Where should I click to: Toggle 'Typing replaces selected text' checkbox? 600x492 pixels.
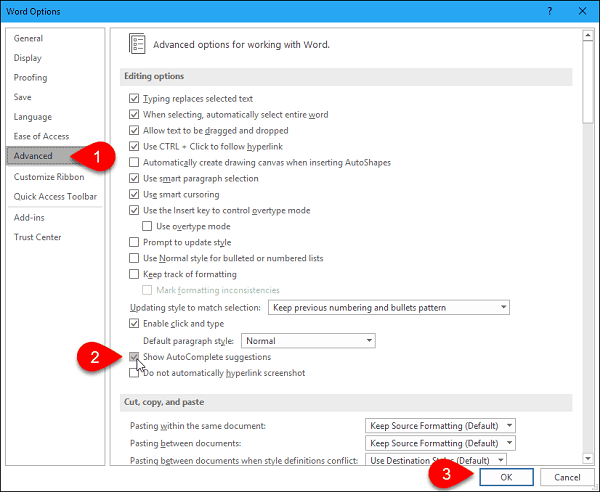tap(135, 99)
